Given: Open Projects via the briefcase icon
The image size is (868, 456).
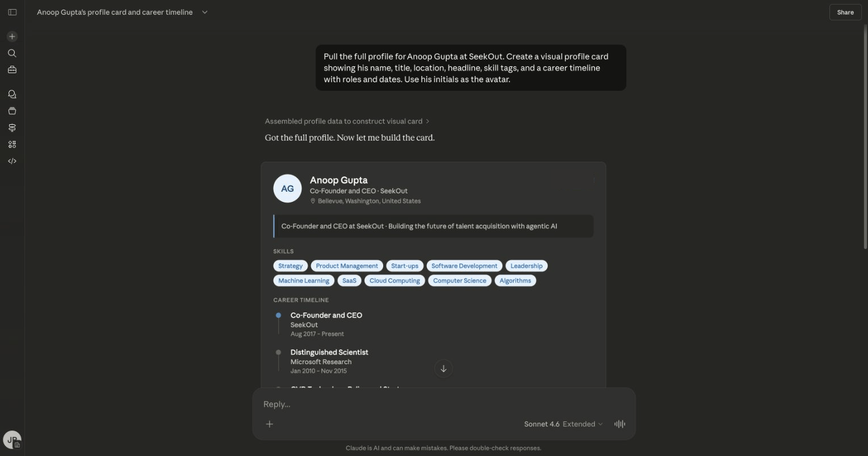Looking at the screenshot, I should pos(12,69).
